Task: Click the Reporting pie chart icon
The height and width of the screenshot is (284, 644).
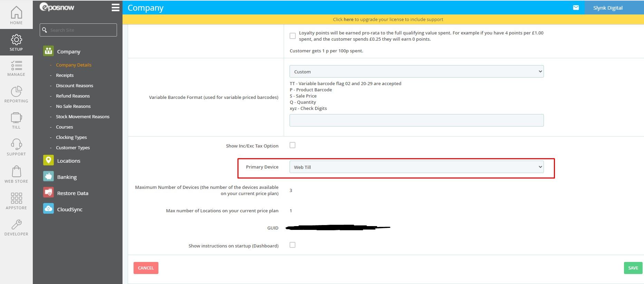Action: point(16,92)
